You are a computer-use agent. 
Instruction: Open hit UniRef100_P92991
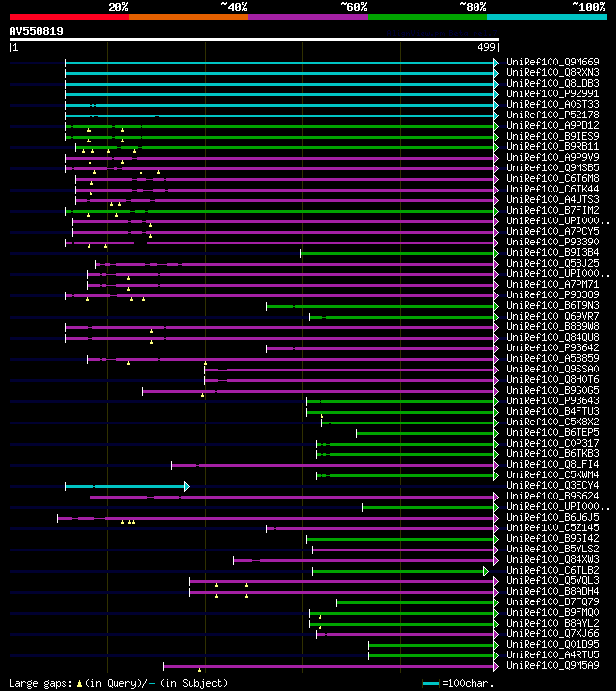point(552,94)
